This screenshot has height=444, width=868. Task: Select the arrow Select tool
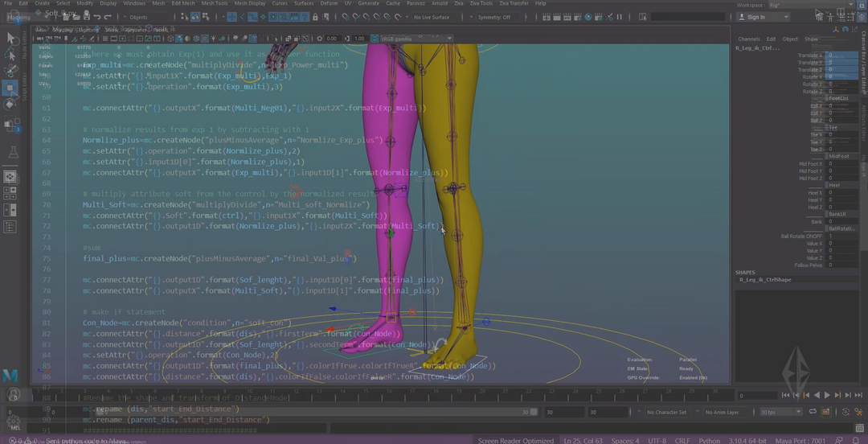pos(10,39)
